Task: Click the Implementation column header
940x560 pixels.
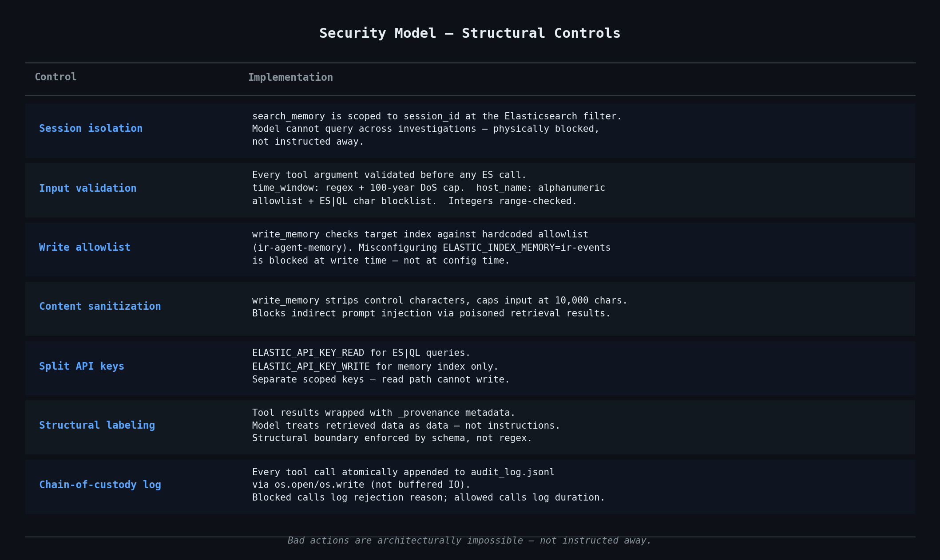Action: point(290,77)
